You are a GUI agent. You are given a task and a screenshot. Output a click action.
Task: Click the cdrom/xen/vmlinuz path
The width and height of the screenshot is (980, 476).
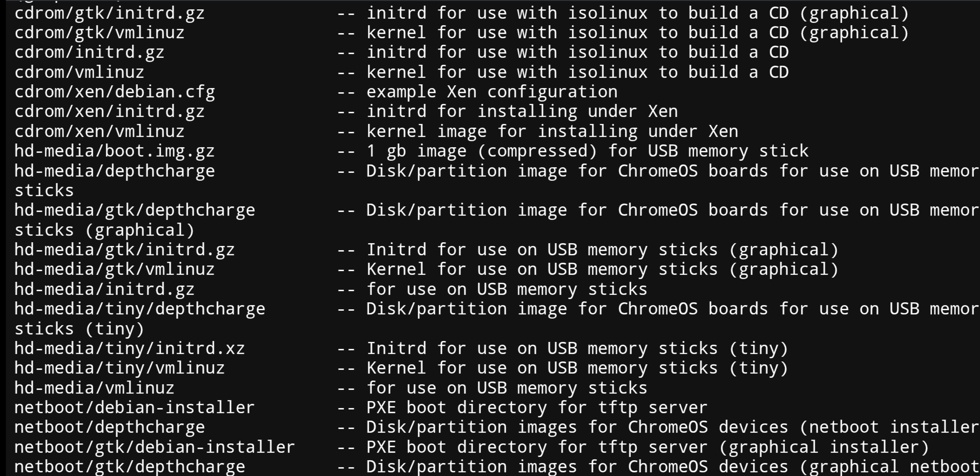point(99,131)
